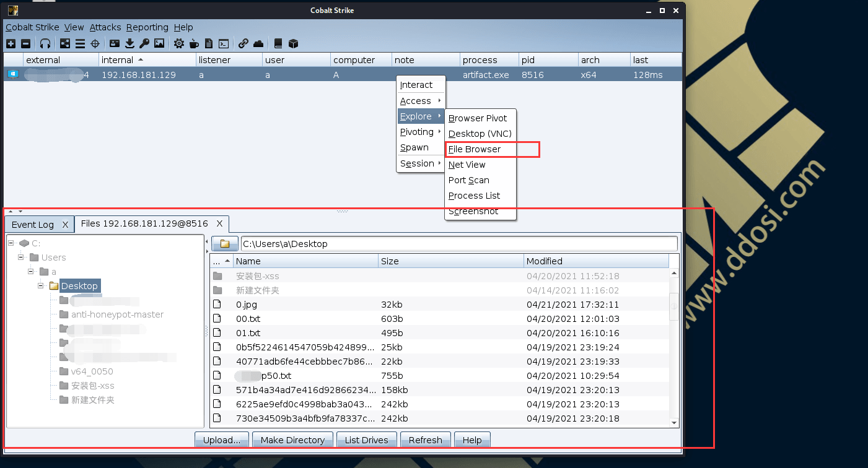Click the chain link host file icon
Screen dimensions: 868x468
click(243, 43)
